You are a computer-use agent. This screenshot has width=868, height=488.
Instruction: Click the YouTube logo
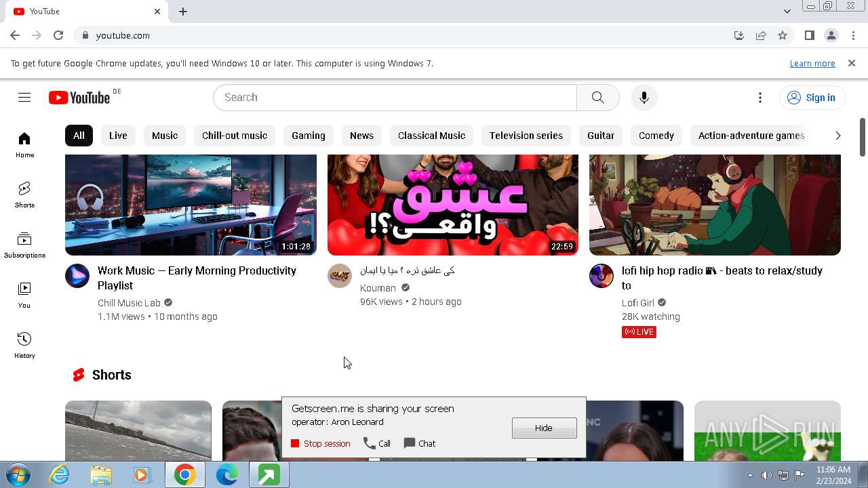(x=79, y=98)
